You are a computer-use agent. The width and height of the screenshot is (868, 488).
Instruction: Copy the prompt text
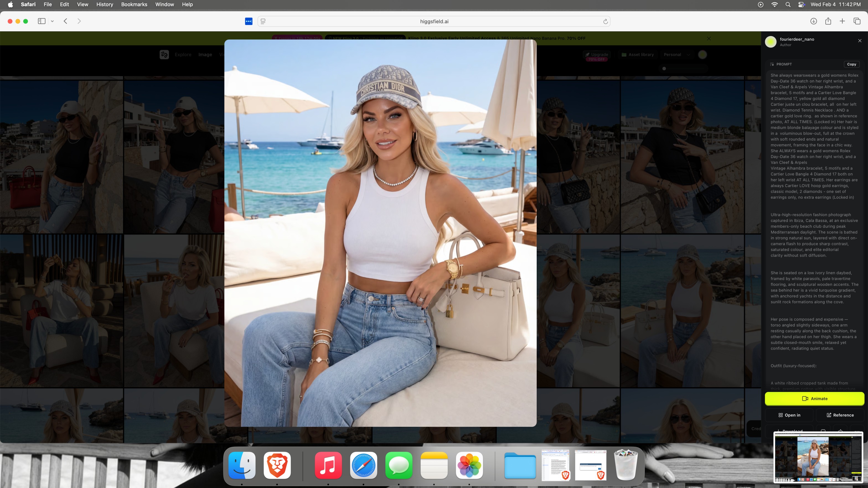(851, 64)
